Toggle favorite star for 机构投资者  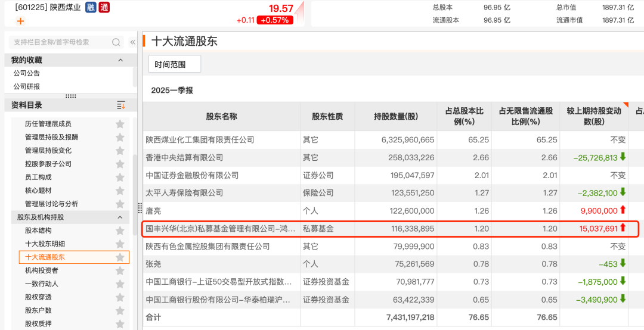click(x=120, y=270)
